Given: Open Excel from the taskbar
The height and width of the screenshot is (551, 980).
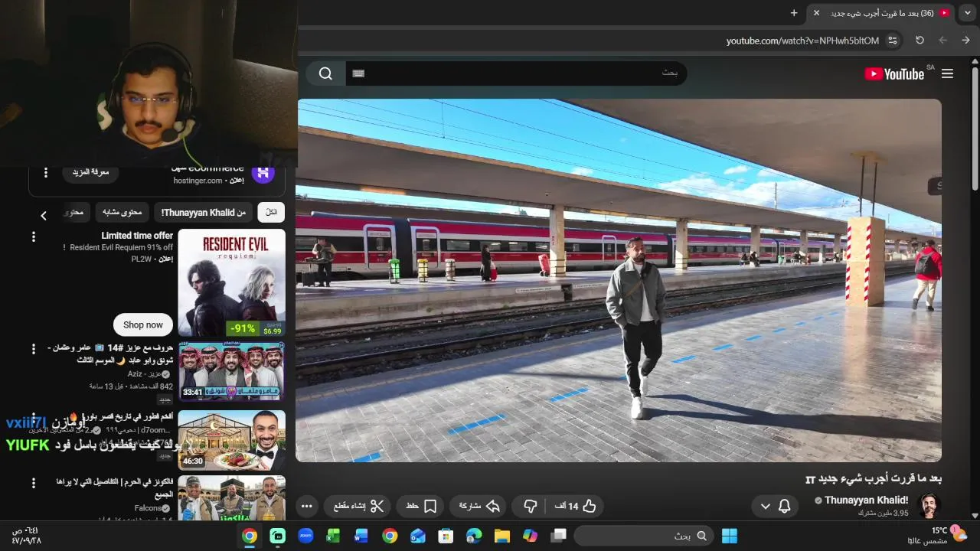Looking at the screenshot, I should pos(333,536).
